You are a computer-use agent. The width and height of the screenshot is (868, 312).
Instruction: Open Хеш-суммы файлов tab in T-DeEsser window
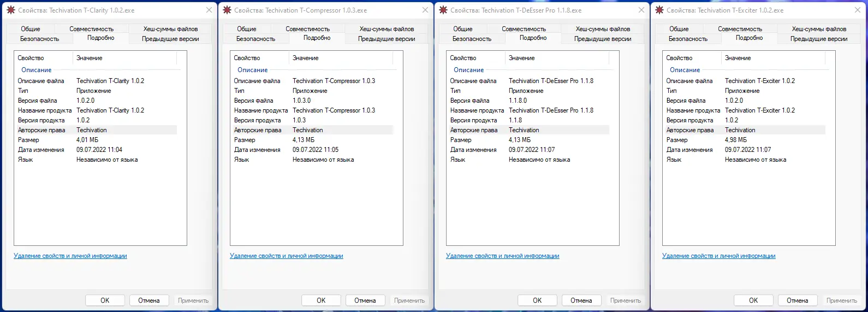(603, 29)
